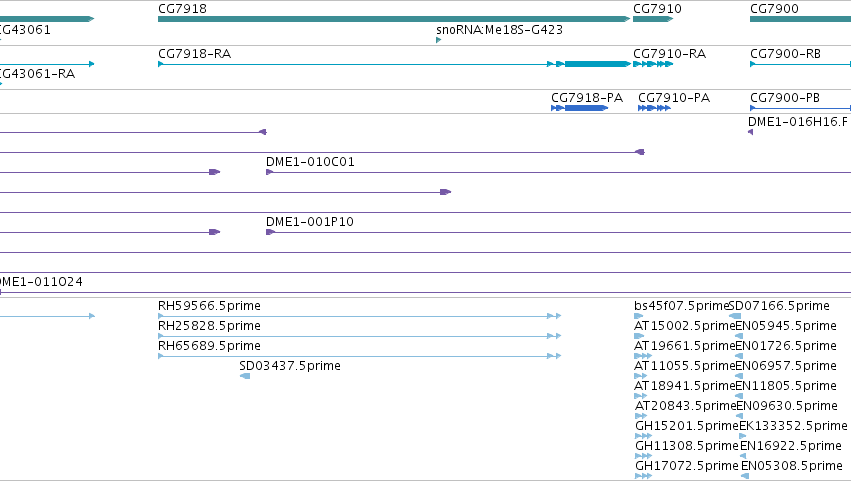Select the SD07166.5prime EST label
Image resolution: width=851 pixels, height=481 pixels.
tap(779, 306)
